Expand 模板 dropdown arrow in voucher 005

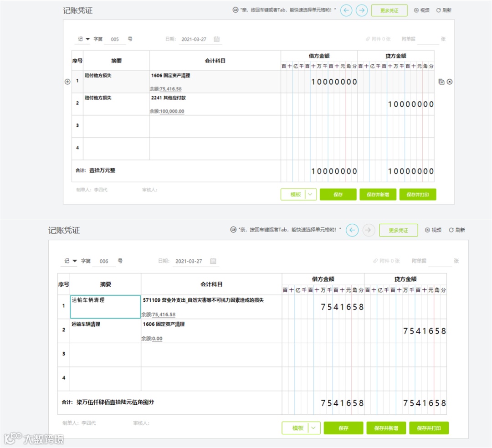point(310,194)
